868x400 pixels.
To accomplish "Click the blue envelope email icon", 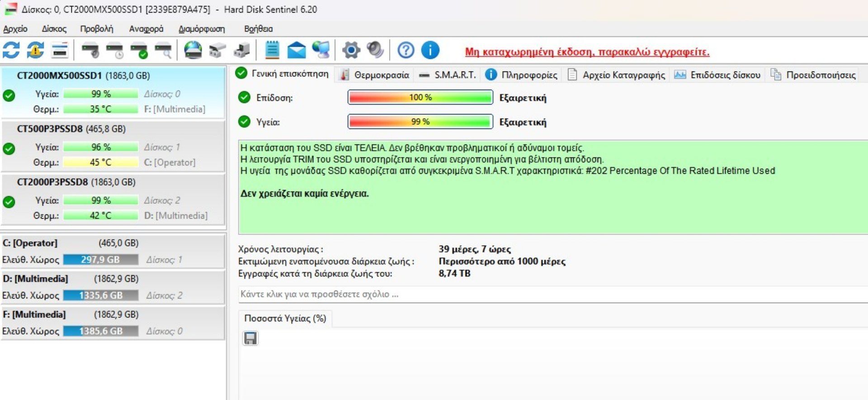I will (297, 50).
